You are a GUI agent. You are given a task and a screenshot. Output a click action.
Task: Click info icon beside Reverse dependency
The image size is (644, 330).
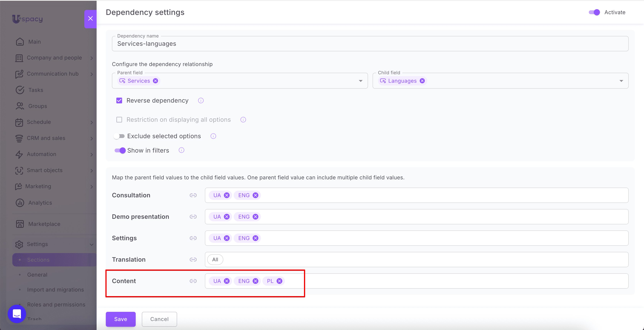pyautogui.click(x=201, y=101)
